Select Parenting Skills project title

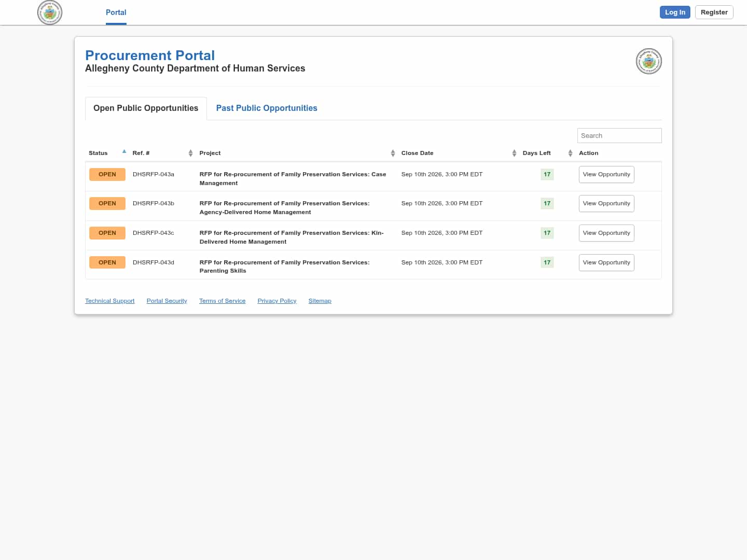coord(284,267)
